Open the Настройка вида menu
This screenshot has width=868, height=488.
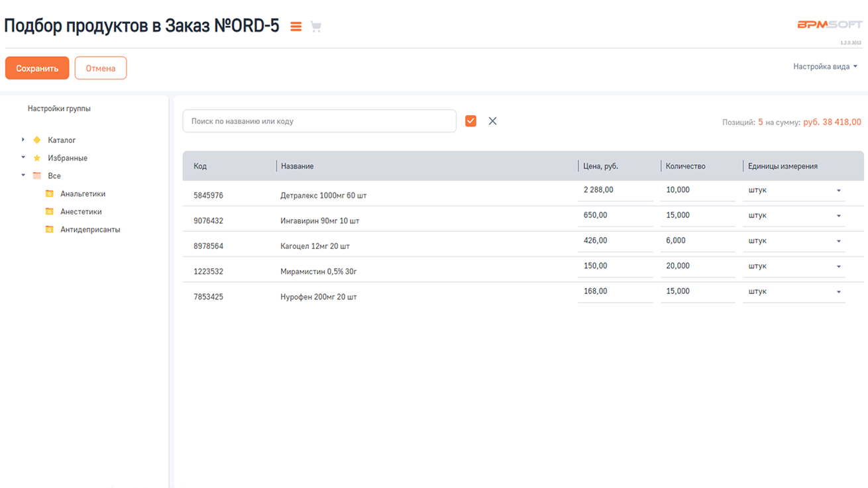pos(825,67)
